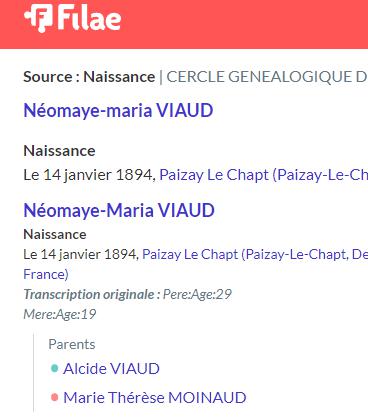Viewport: 368px width, 420px height.
Task: Open mother Marie Thérèse MOINAUD's profile
Action: 155,398
